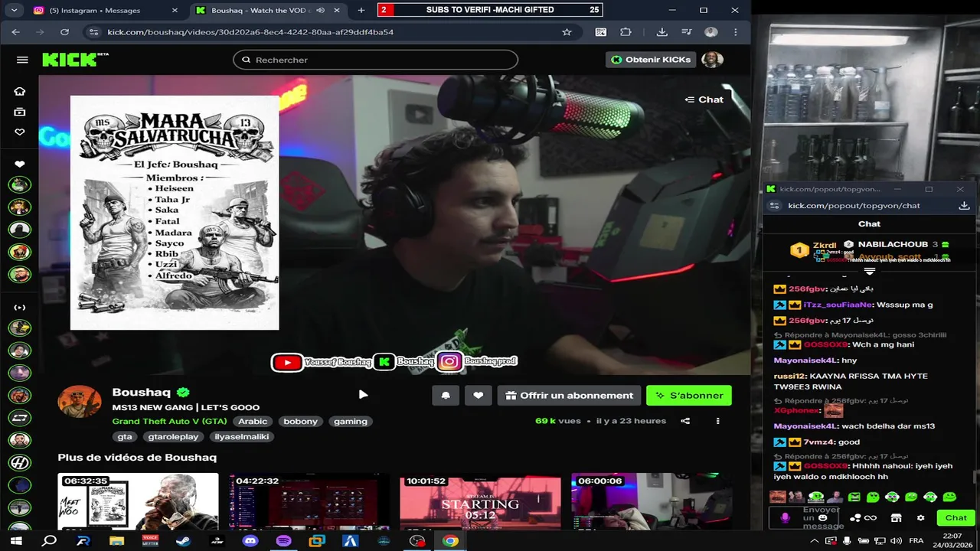Click S'abonner button

689,396
